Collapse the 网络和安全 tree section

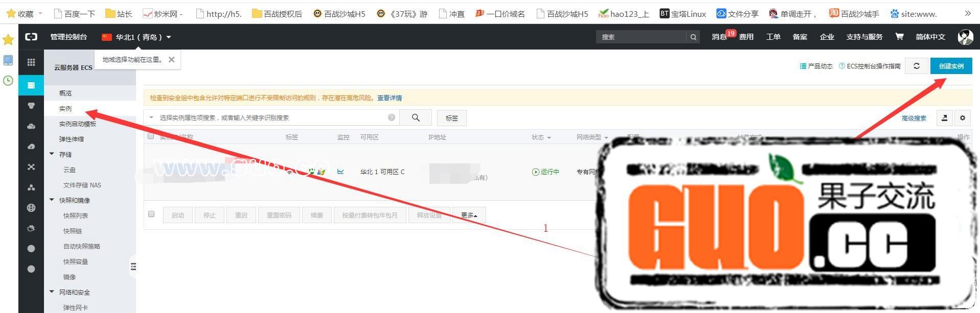(x=52, y=292)
